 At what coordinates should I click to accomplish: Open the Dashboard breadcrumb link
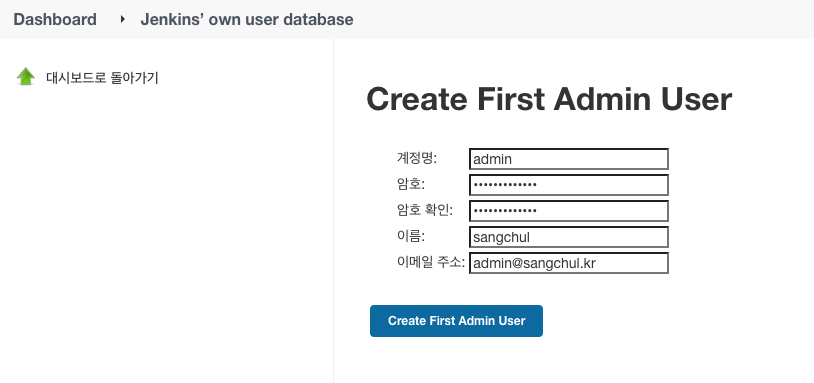point(55,19)
